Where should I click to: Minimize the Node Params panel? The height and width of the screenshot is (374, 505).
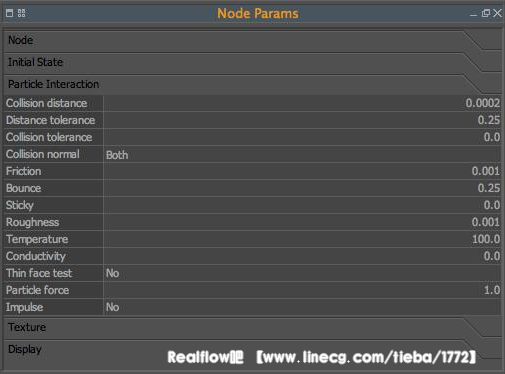tap(473, 14)
